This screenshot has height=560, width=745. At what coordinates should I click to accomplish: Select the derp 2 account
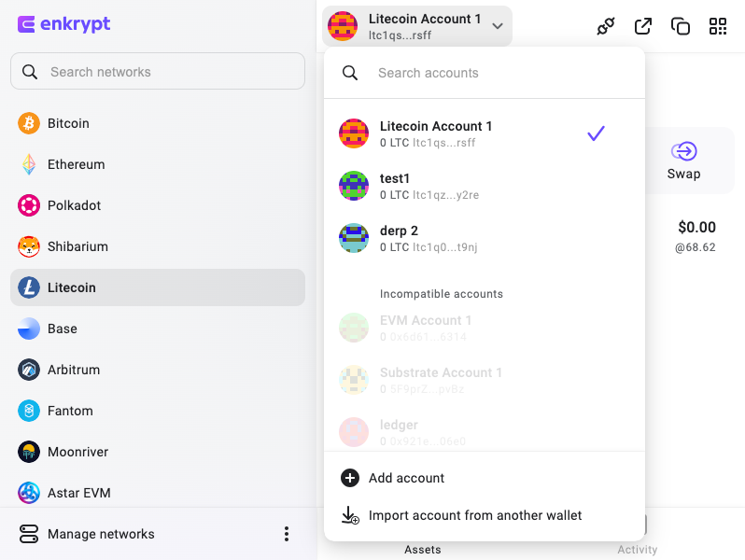coord(485,238)
